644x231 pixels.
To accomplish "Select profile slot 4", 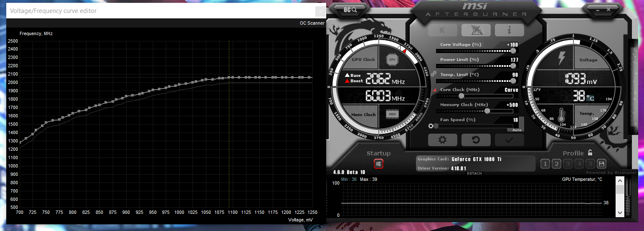I will pyautogui.click(x=579, y=164).
